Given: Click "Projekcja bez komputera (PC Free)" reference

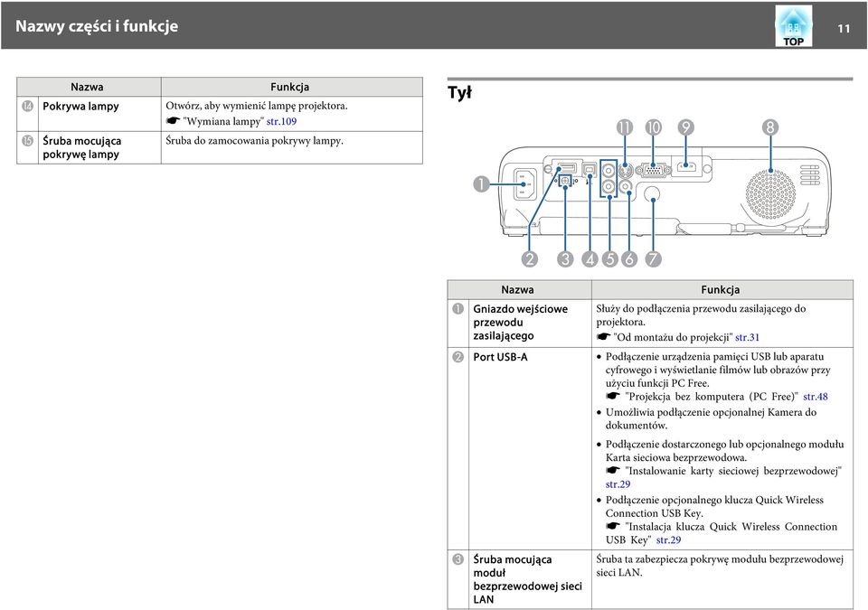Looking at the screenshot, I should coord(712,397).
